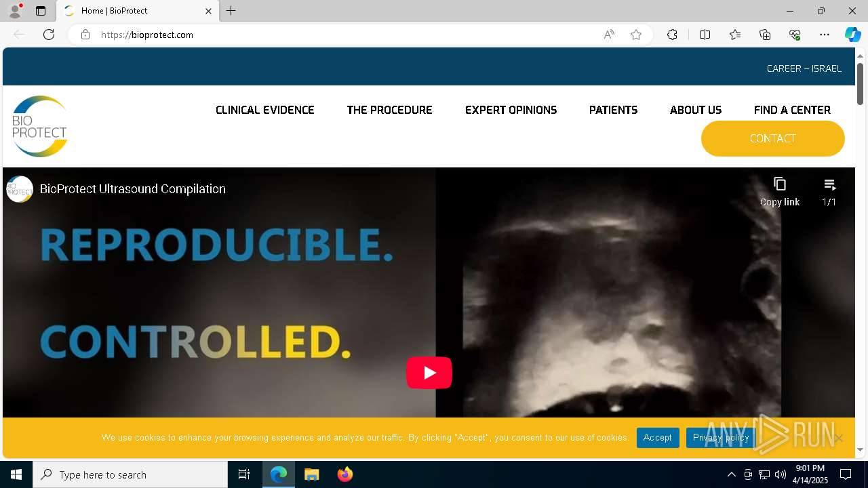Viewport: 868px width, 488px height.
Task: Click the yellow CONTACT button
Action: pyautogui.click(x=773, y=138)
